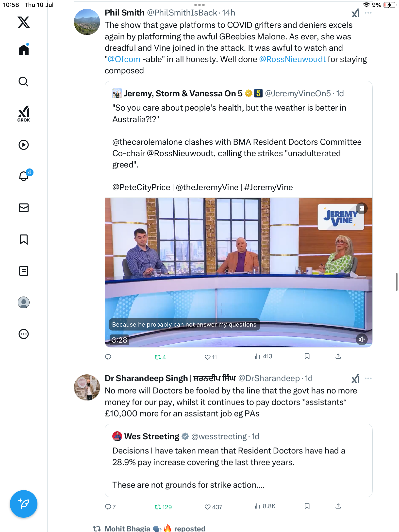
Task: Open the Search explore icon
Action: [x=24, y=82]
